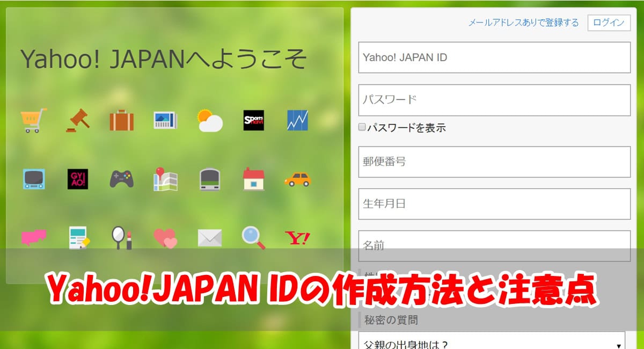The height and width of the screenshot is (349, 644).
Task: Open the Sports navi icon
Action: point(253,120)
